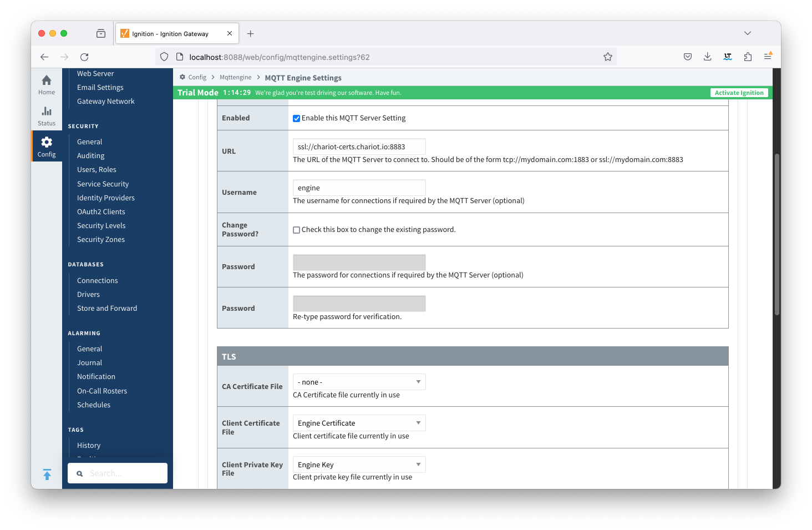Close the Ignition Gateway tab
Image resolution: width=812 pixels, height=530 pixels.
click(x=230, y=33)
